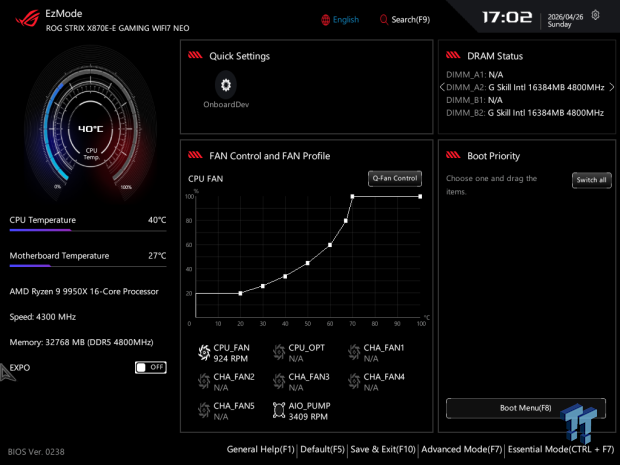Image resolution: width=620 pixels, height=465 pixels.
Task: Click the 3409 RPM pump reading
Action: click(308, 417)
